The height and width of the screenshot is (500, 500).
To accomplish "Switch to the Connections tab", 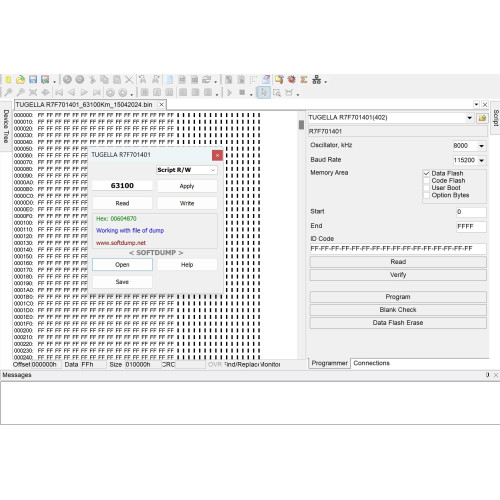I will (x=371, y=363).
